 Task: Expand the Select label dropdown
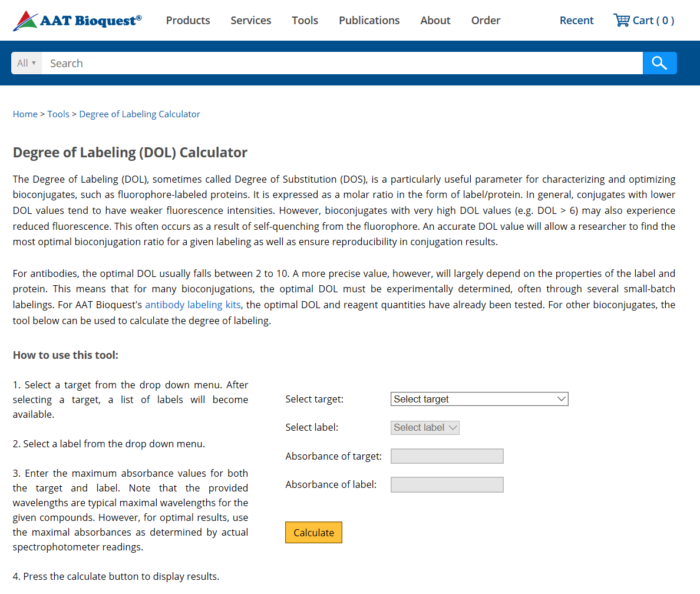[425, 428]
